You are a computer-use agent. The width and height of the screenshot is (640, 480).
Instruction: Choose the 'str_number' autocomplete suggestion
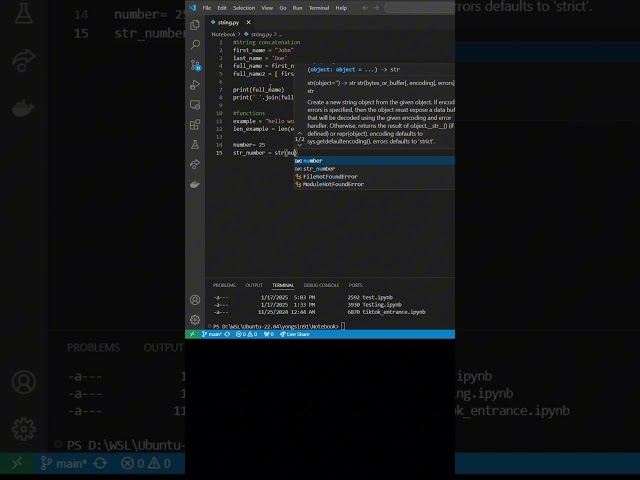pos(374,169)
